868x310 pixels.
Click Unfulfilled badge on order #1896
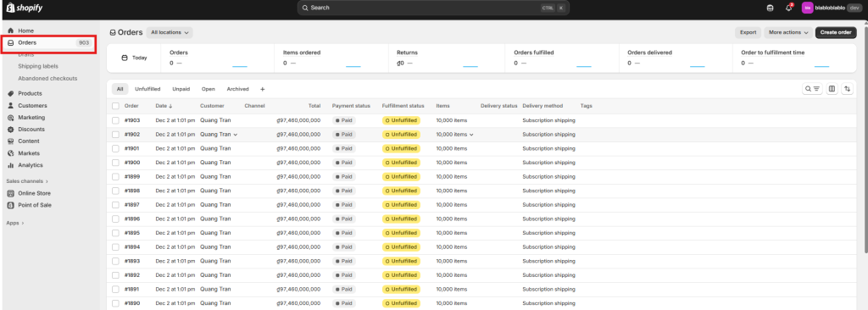(401, 219)
